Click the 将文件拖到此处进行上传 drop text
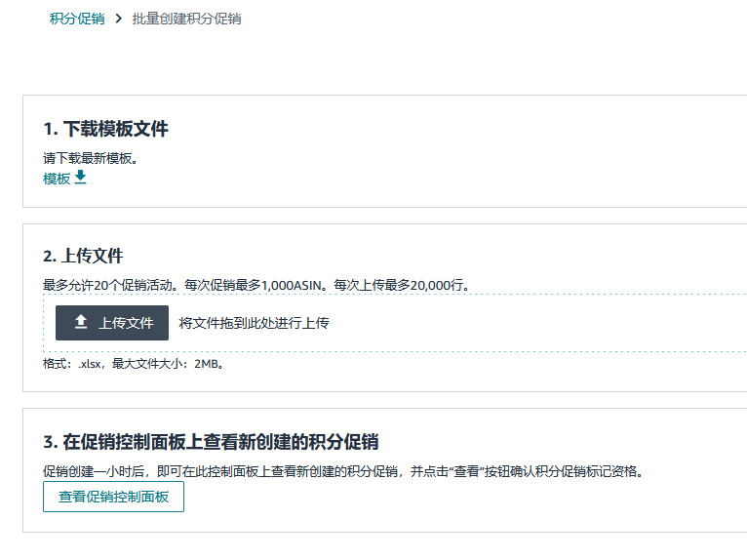 pos(254,323)
